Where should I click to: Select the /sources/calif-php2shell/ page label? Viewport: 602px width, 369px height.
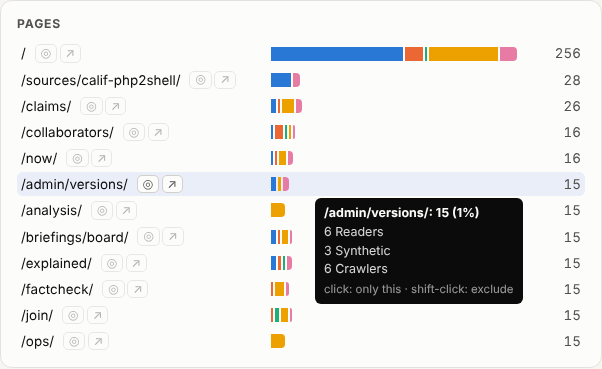[101, 80]
